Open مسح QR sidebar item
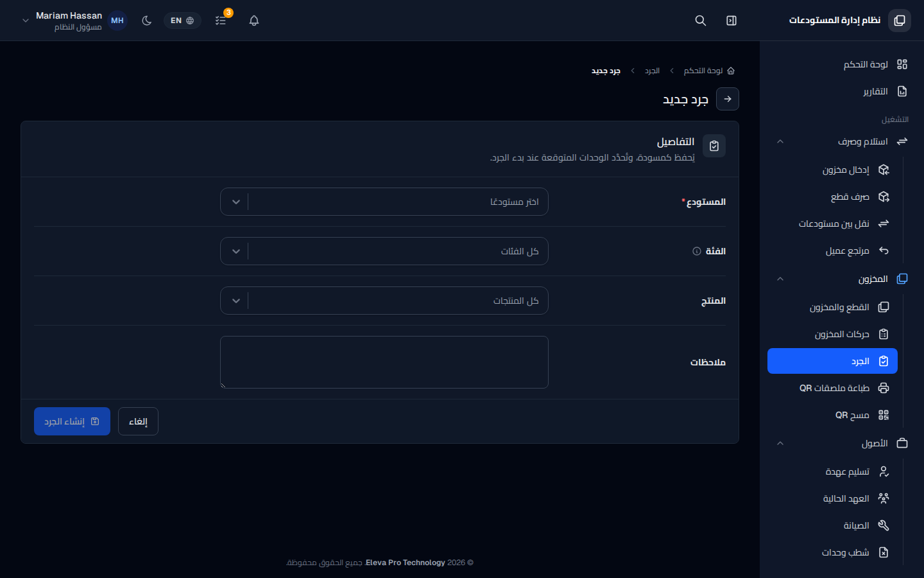Screen dimensions: 924x578 (x=833, y=415)
